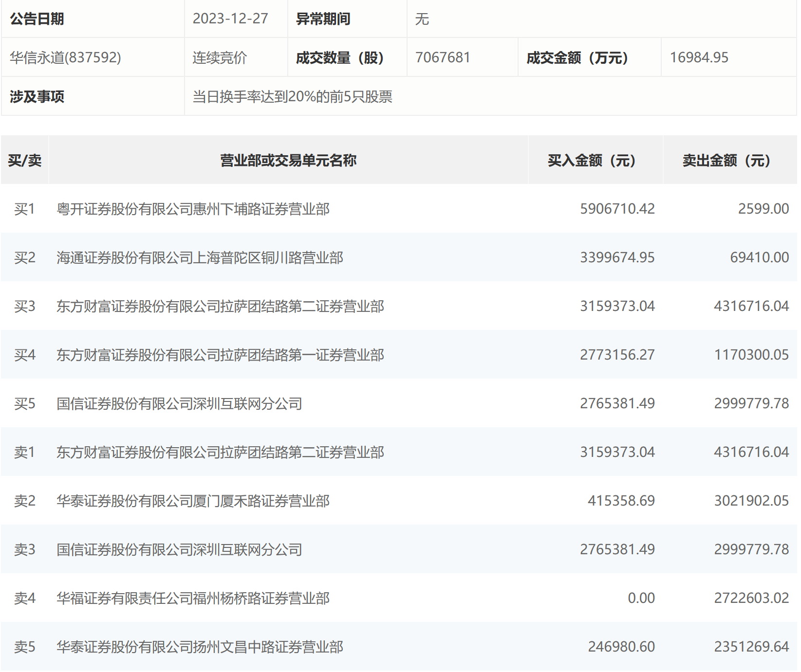Click the 涉及事项 label
The width and height of the screenshot is (801, 672).
pos(37,96)
